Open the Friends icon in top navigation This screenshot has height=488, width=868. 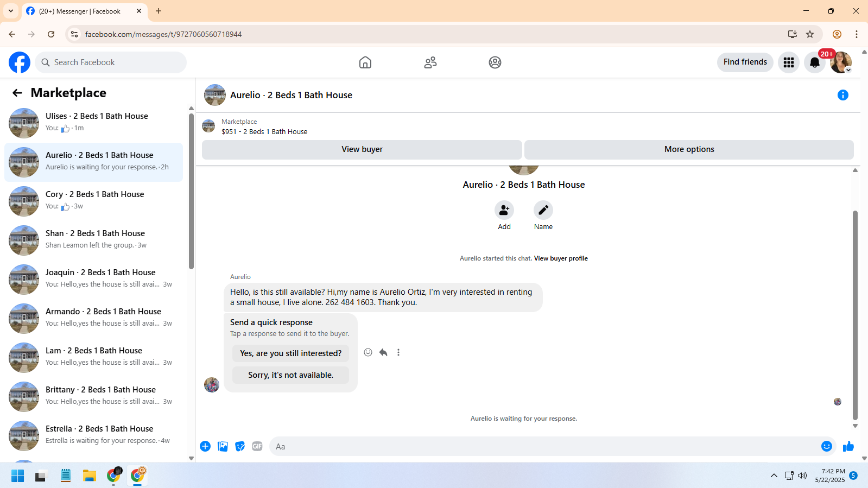click(x=430, y=62)
